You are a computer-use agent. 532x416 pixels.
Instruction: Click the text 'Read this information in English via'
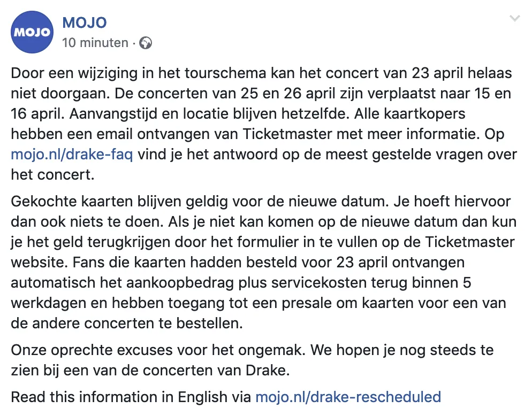tap(131, 397)
